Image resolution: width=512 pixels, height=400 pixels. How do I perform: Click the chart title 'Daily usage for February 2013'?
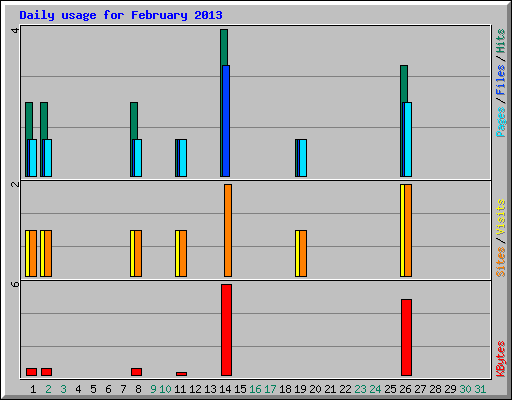click(121, 15)
